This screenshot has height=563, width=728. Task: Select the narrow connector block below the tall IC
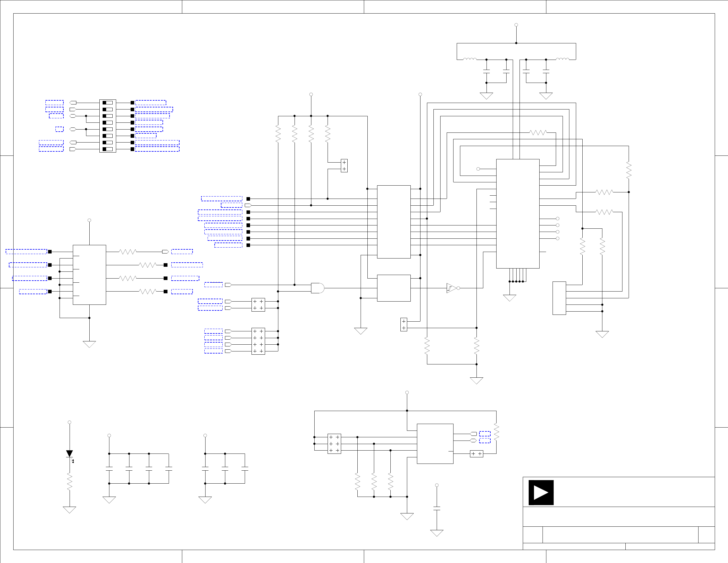pos(559,298)
